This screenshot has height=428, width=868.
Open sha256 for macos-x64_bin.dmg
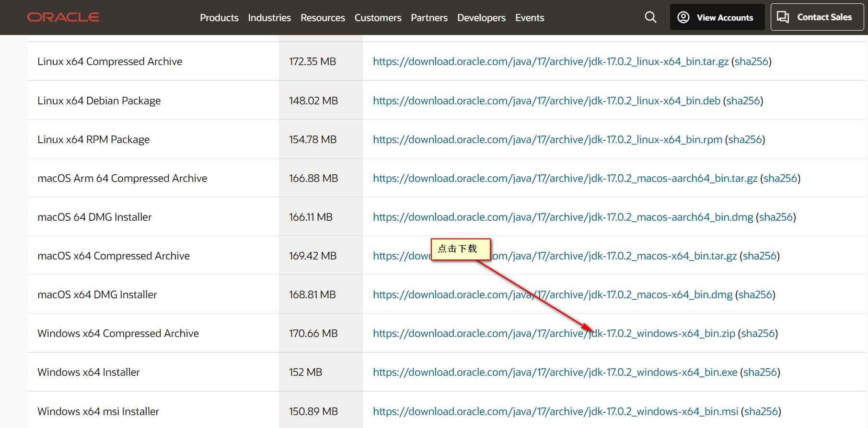pos(755,294)
